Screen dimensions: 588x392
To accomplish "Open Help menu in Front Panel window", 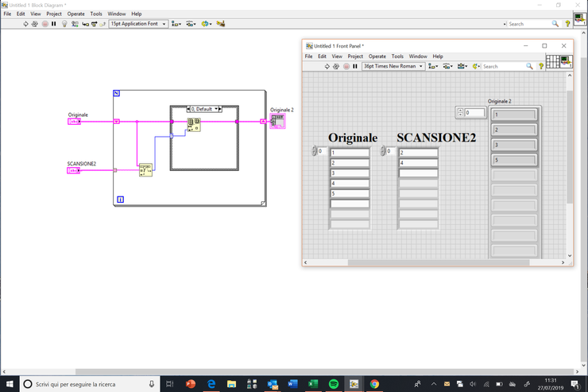I will coord(438,56).
